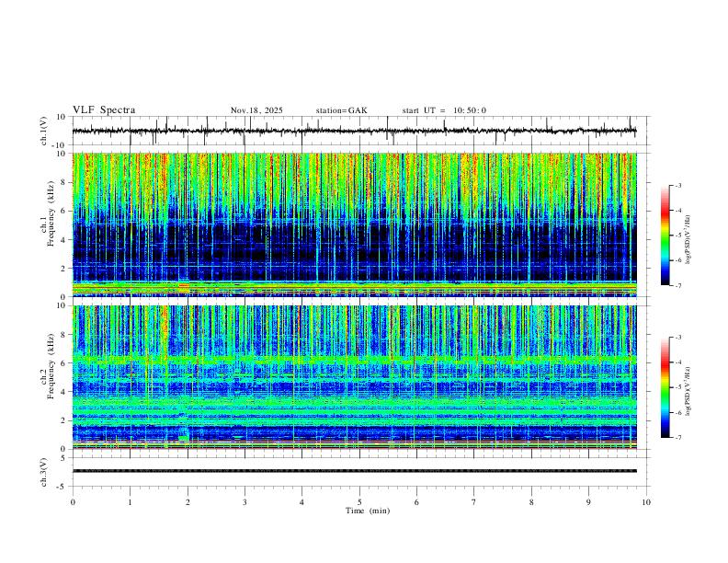Click the "-3" label on upper color scale
The height and width of the screenshot is (563, 728).
(677, 185)
